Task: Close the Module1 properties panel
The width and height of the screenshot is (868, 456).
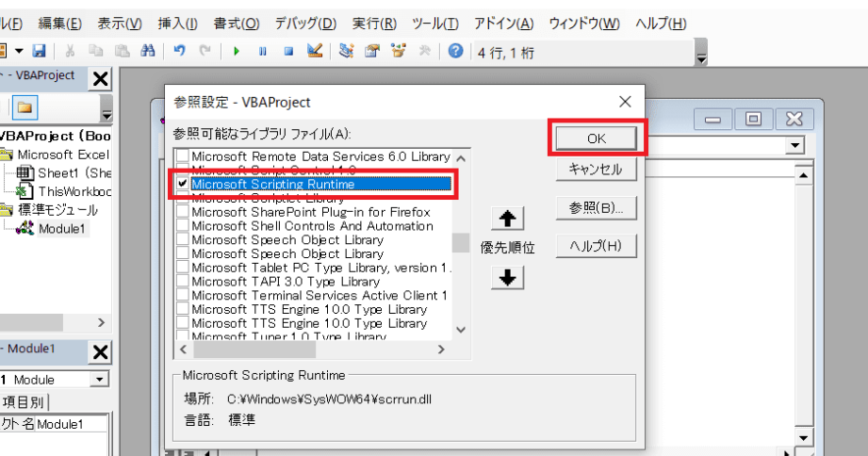Action: tap(100, 352)
